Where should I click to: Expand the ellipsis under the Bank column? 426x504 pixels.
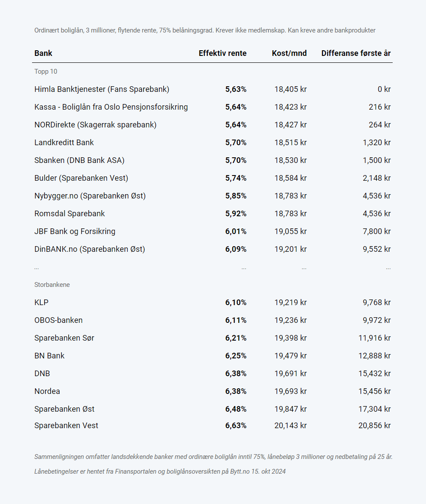click(36, 268)
